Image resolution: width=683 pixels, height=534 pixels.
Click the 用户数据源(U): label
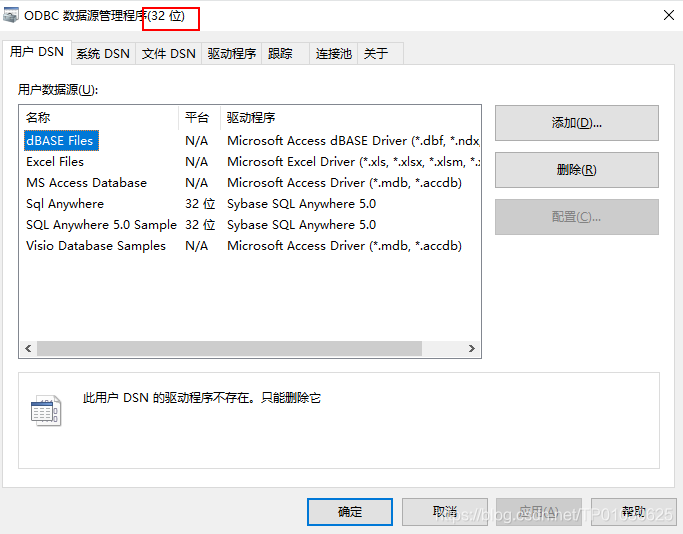(x=58, y=90)
